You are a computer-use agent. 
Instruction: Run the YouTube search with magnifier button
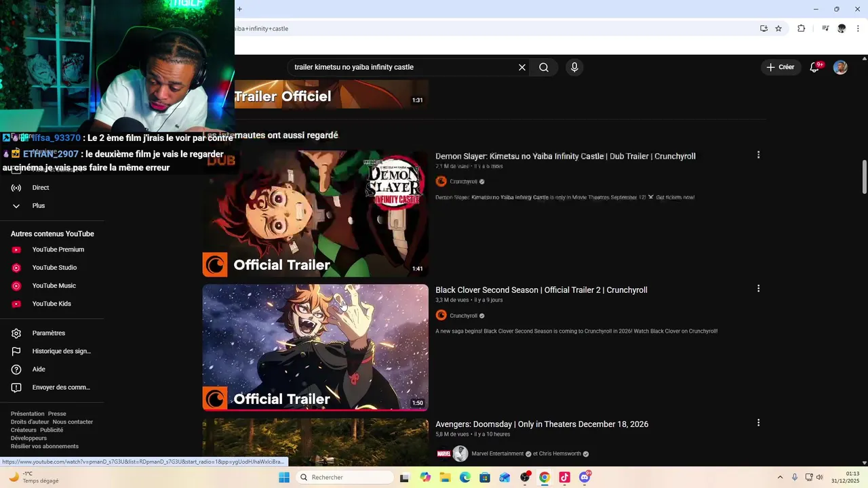coord(544,67)
